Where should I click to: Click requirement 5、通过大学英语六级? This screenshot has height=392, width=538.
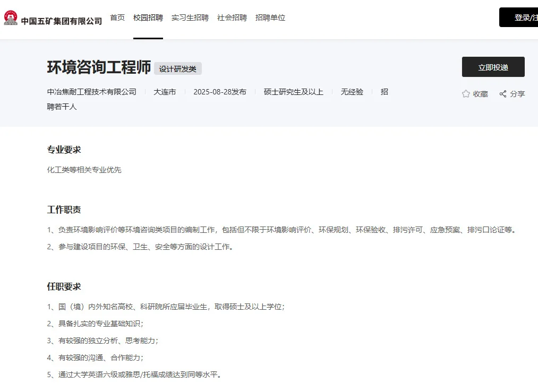[x=135, y=374]
